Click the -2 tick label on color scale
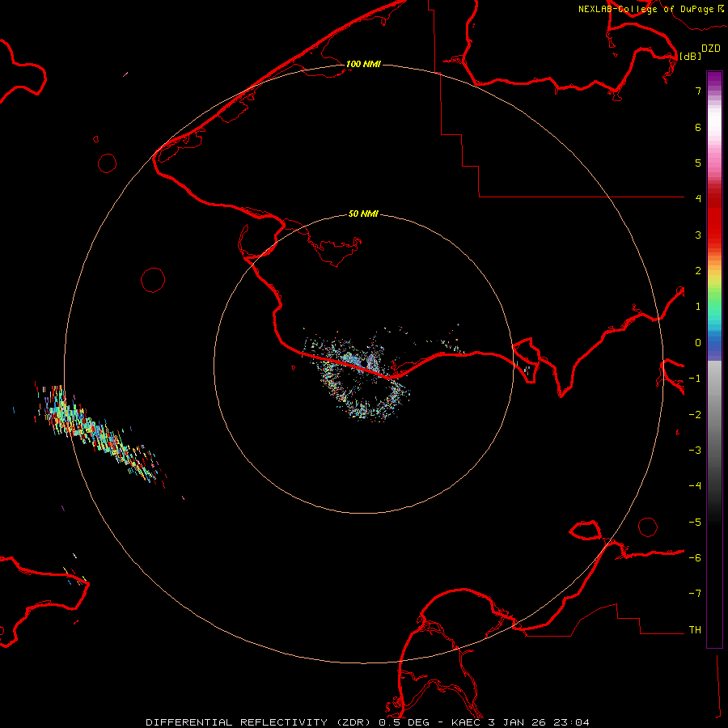 pyautogui.click(x=695, y=415)
